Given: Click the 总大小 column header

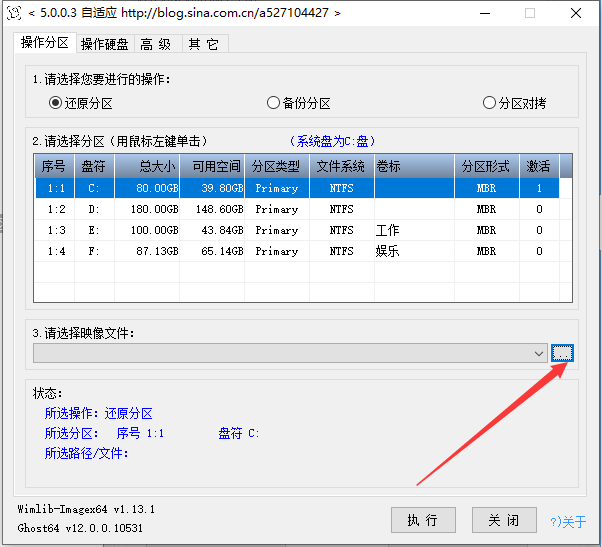Looking at the screenshot, I should click(155, 166).
